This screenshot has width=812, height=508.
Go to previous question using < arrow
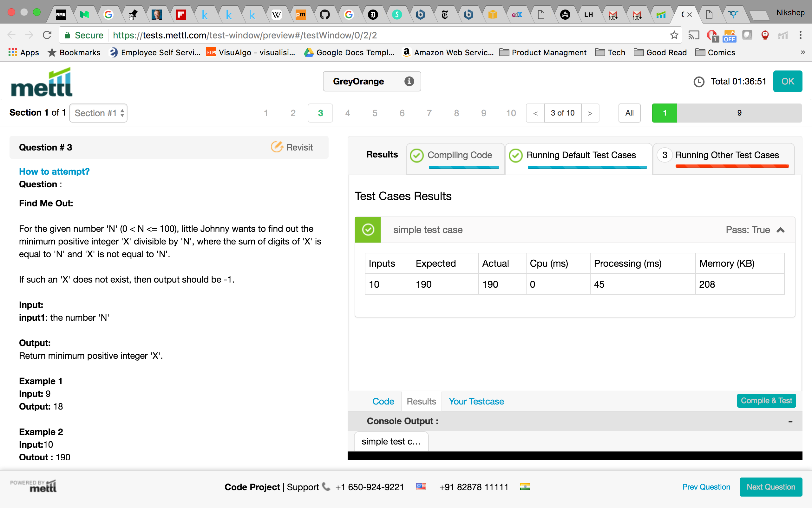coord(535,113)
